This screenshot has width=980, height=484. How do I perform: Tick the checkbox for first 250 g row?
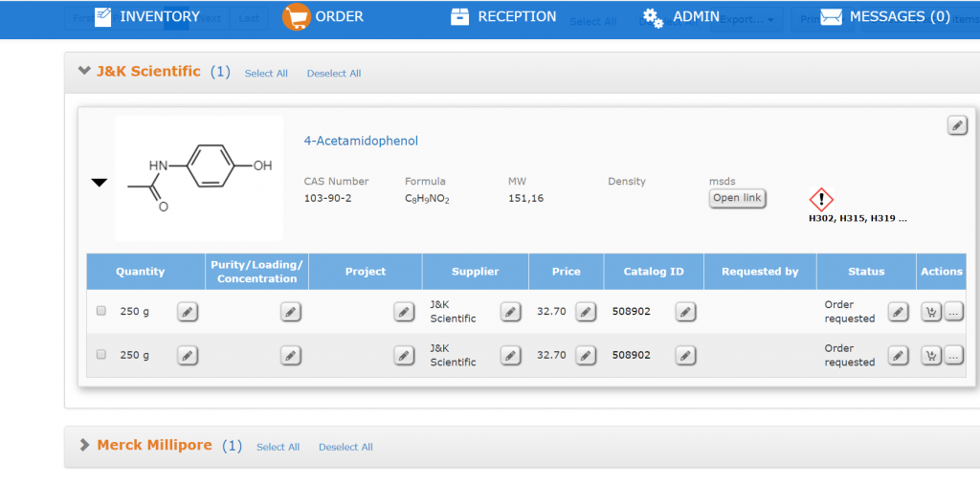coord(101,311)
